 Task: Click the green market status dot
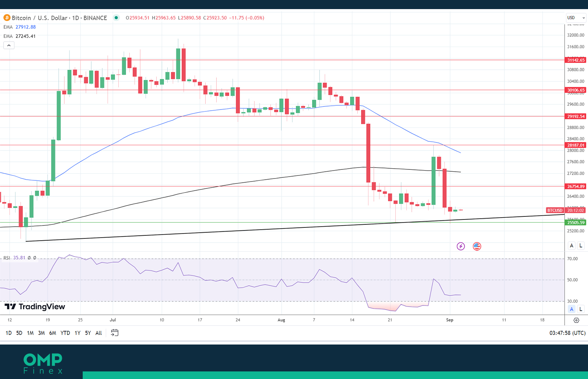[x=116, y=18]
